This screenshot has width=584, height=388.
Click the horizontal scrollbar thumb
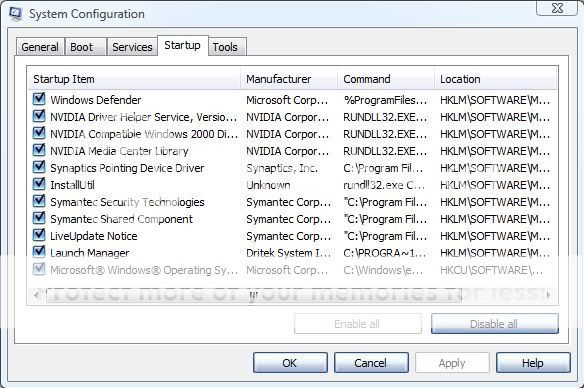254,295
